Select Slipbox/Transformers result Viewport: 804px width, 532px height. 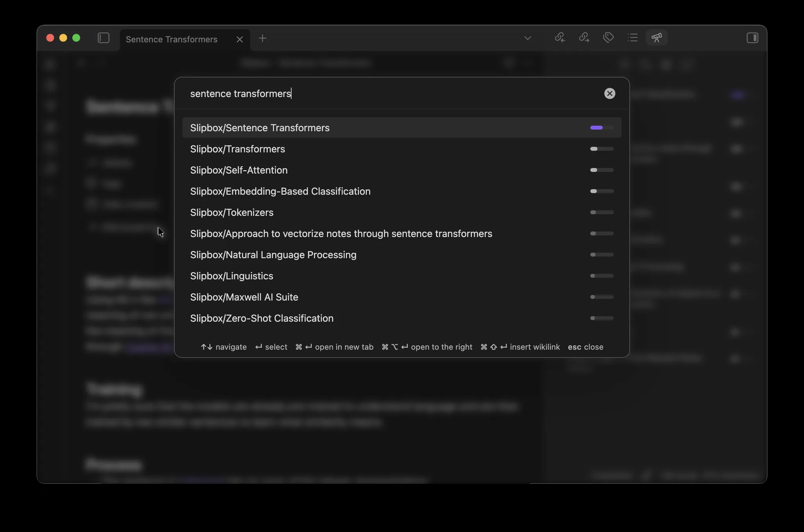tap(402, 149)
